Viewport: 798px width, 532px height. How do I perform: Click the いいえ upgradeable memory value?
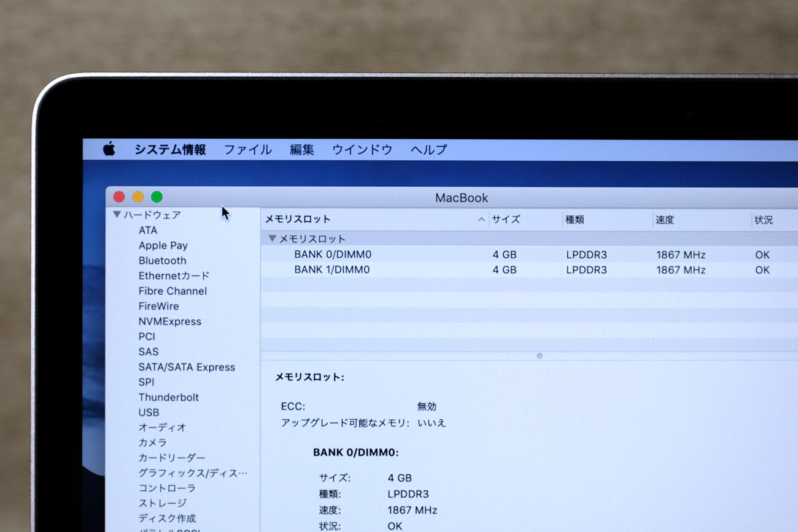click(x=432, y=423)
